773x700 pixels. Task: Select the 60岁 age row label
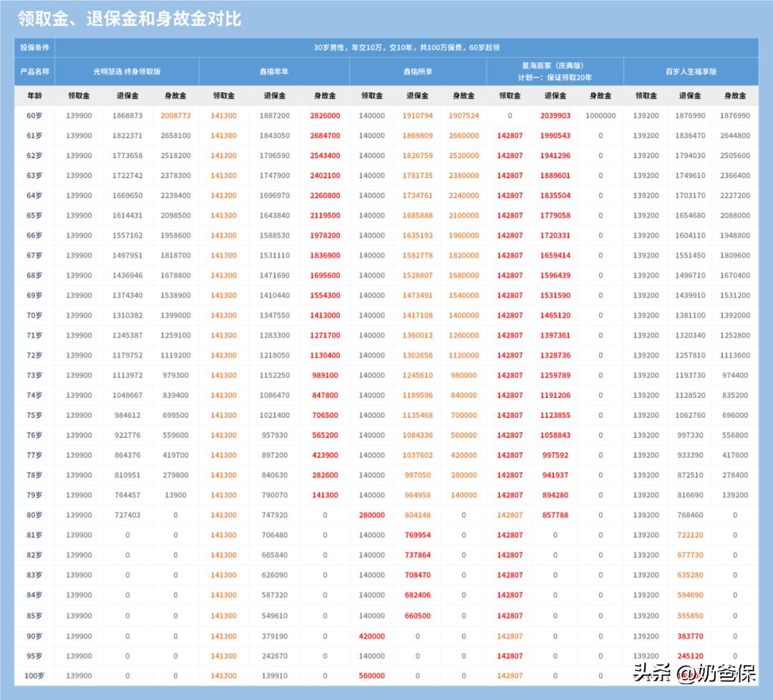pos(34,114)
